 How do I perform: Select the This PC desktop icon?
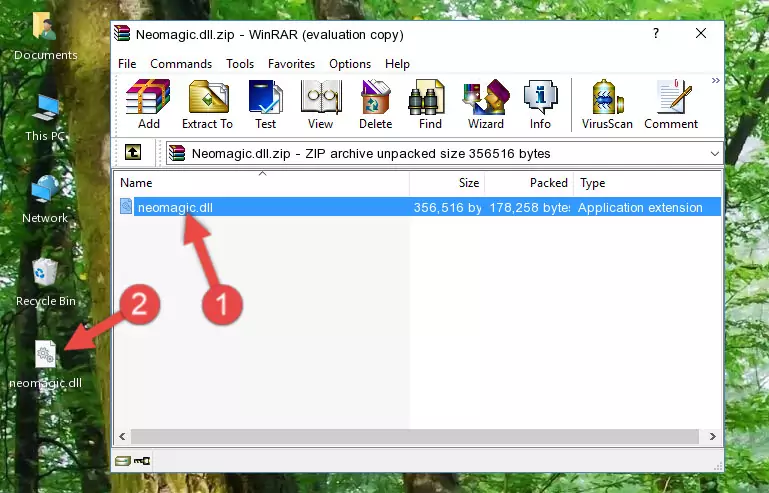(45, 118)
